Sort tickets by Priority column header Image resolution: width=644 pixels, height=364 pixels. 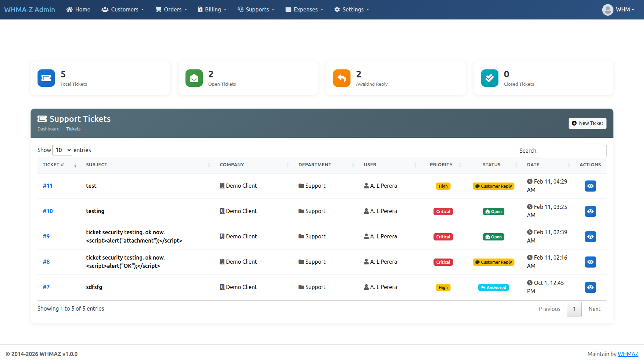coord(441,165)
